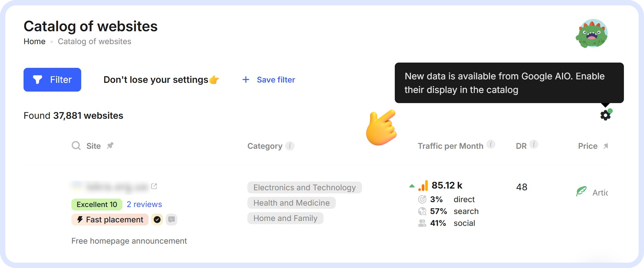Toggle the Fast placement badge
This screenshot has width=644, height=268.
110,219
